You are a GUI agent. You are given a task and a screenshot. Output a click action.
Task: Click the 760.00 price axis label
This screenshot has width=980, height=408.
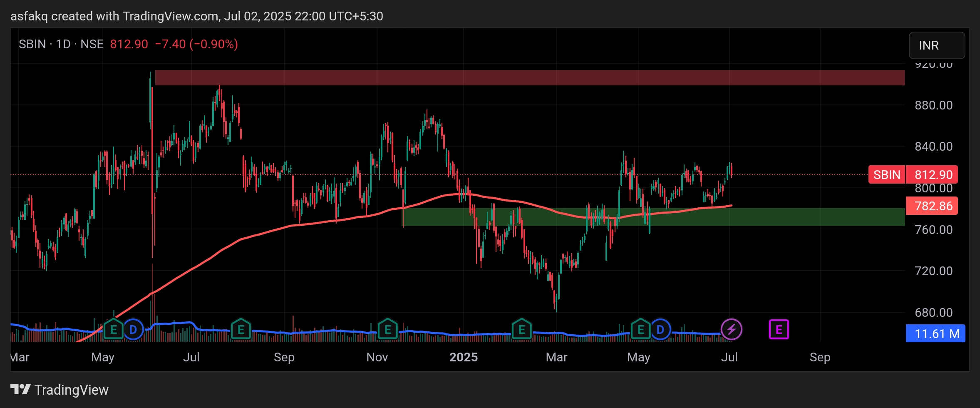[x=933, y=230]
